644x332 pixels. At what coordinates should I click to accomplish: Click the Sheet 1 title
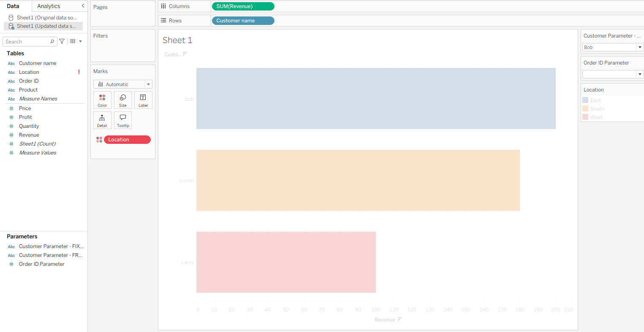(x=177, y=40)
